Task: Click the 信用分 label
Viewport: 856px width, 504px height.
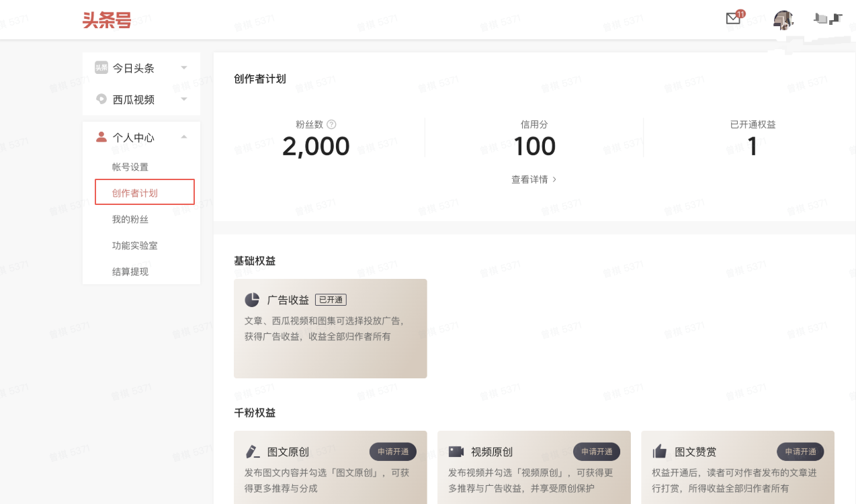Action: click(x=534, y=124)
